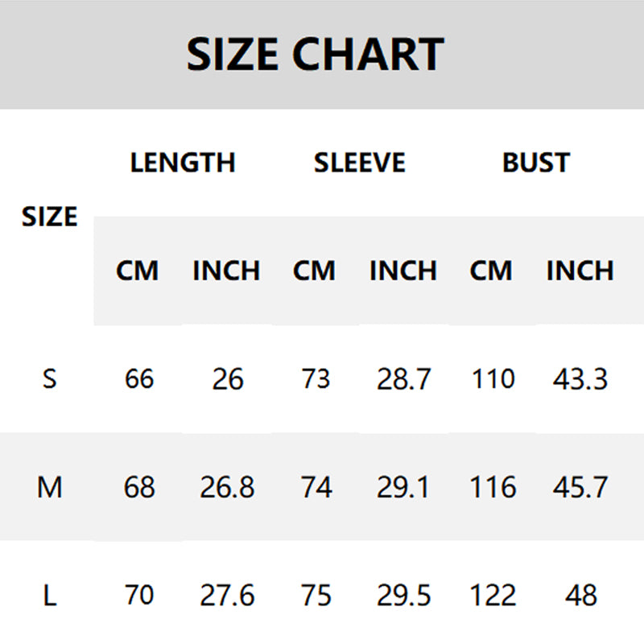Click the 26.8 length inch value
The height and width of the screenshot is (644, 644).
point(227,487)
